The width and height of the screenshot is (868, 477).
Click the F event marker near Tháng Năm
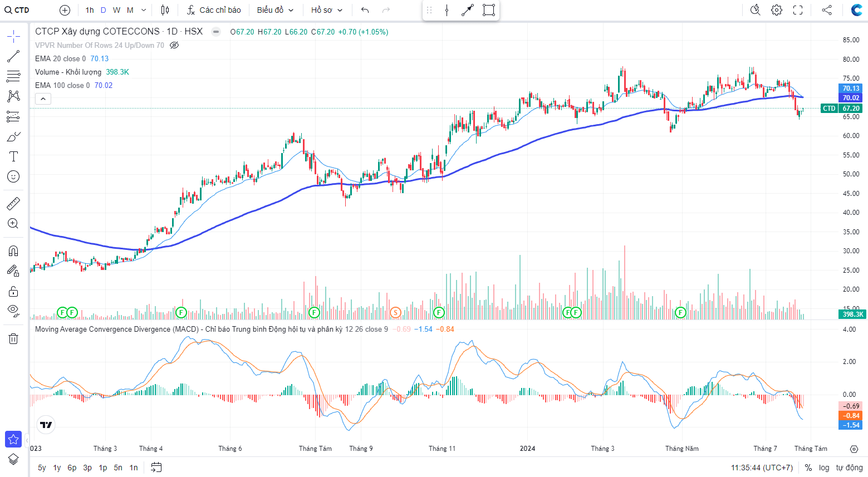(680, 312)
